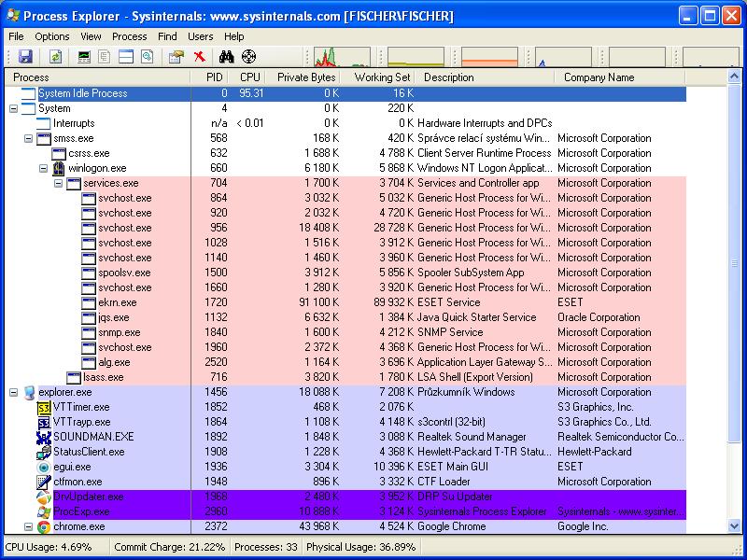Open the Process menu
The image size is (747, 560).
pyautogui.click(x=129, y=36)
